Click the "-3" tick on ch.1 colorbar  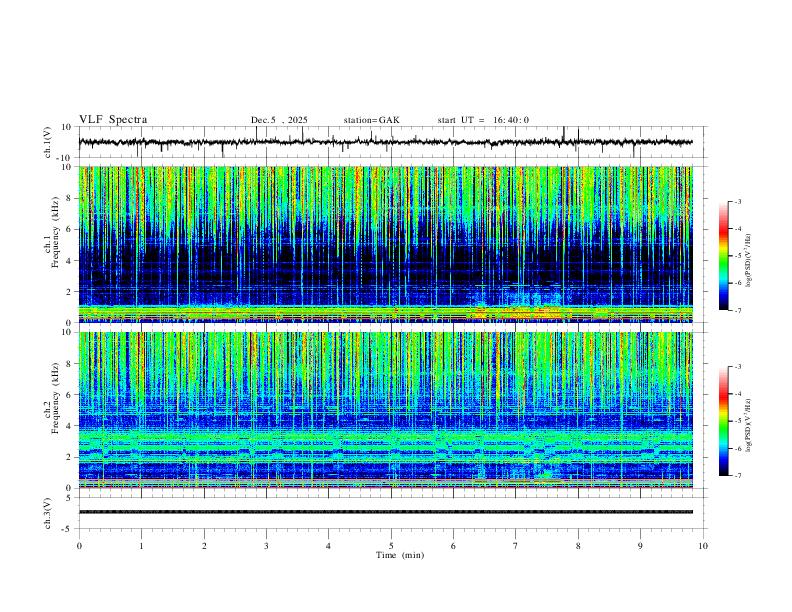tap(737, 201)
